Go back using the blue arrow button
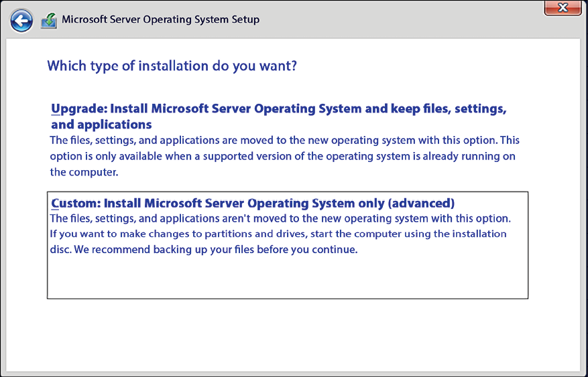The image size is (588, 377). click(21, 21)
